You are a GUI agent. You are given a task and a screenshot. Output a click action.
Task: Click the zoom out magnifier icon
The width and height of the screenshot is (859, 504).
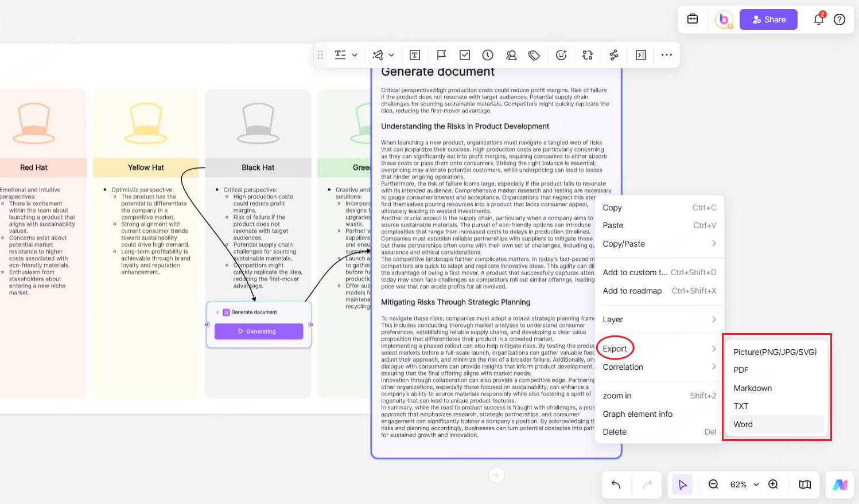pos(713,485)
